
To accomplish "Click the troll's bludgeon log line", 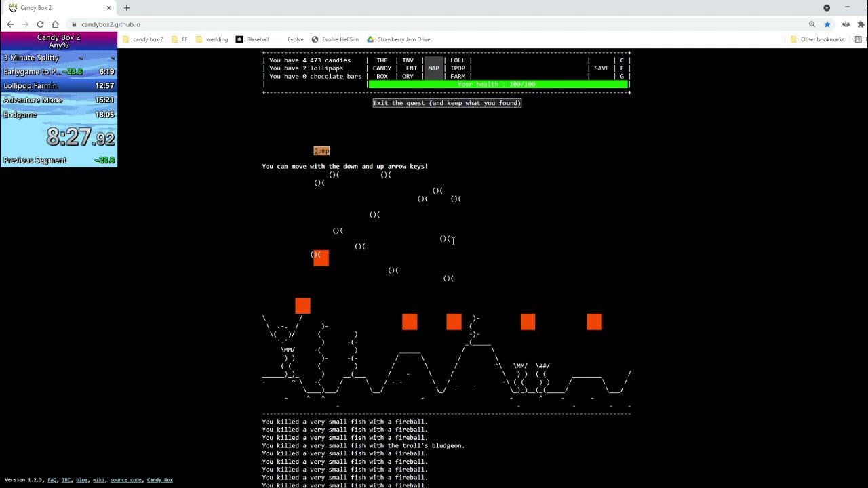I will (363, 446).
